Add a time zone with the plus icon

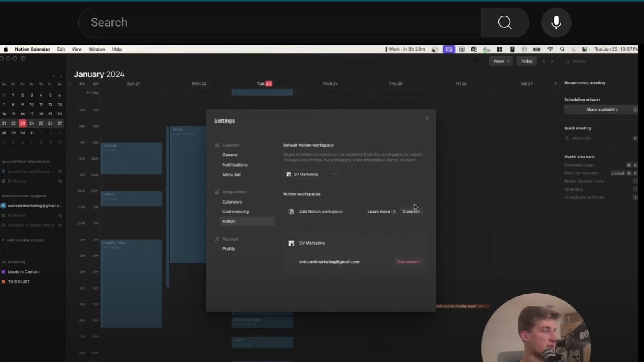(70, 84)
